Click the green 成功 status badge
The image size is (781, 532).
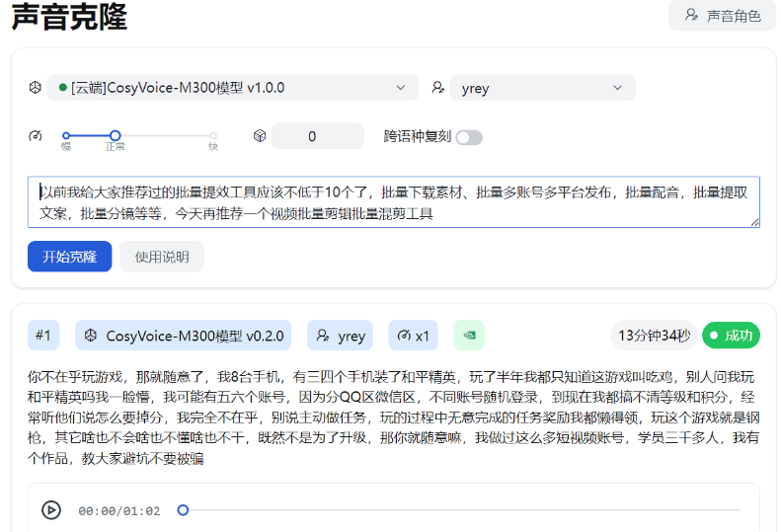[x=731, y=336]
